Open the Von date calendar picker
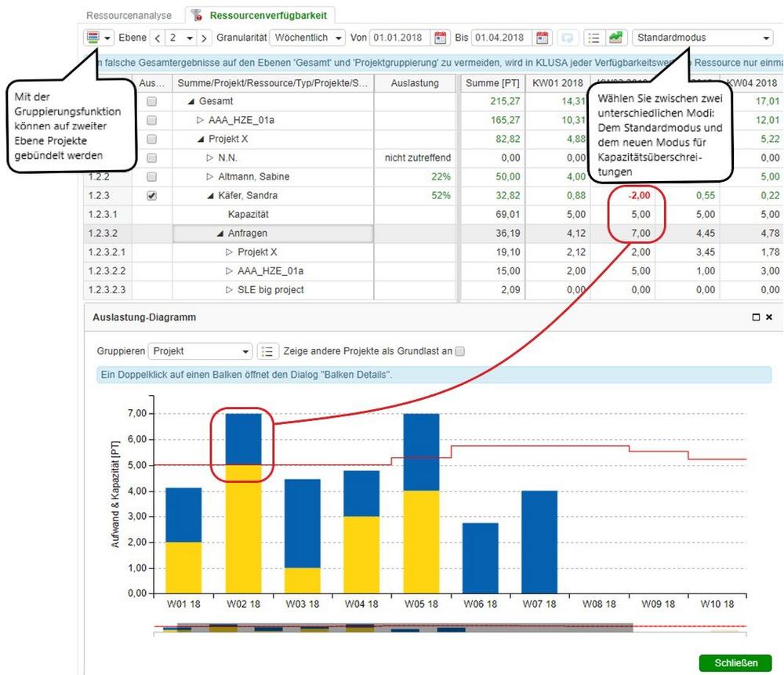Image resolution: width=784 pixels, height=675 pixels. pos(441,38)
